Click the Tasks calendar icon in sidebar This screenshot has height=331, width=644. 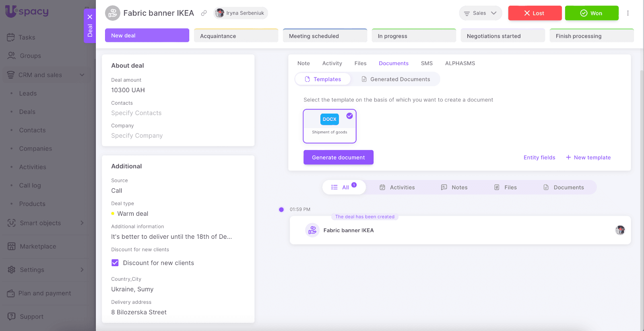click(11, 37)
